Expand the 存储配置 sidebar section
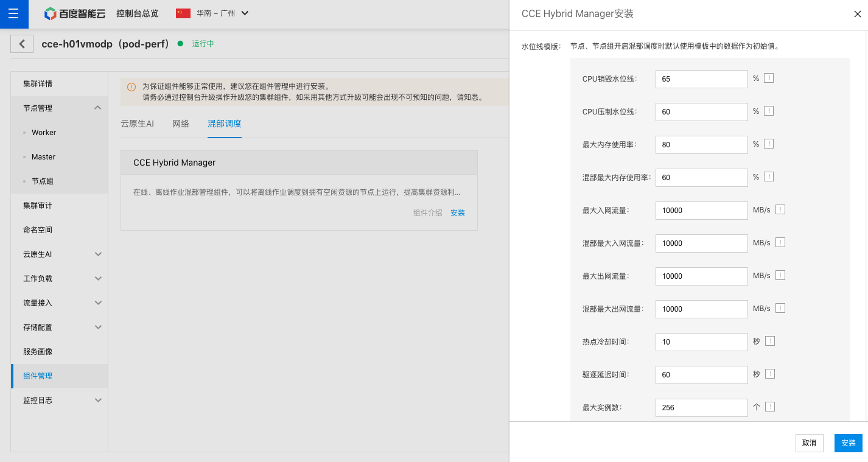This screenshot has height=462, width=868. coord(98,327)
